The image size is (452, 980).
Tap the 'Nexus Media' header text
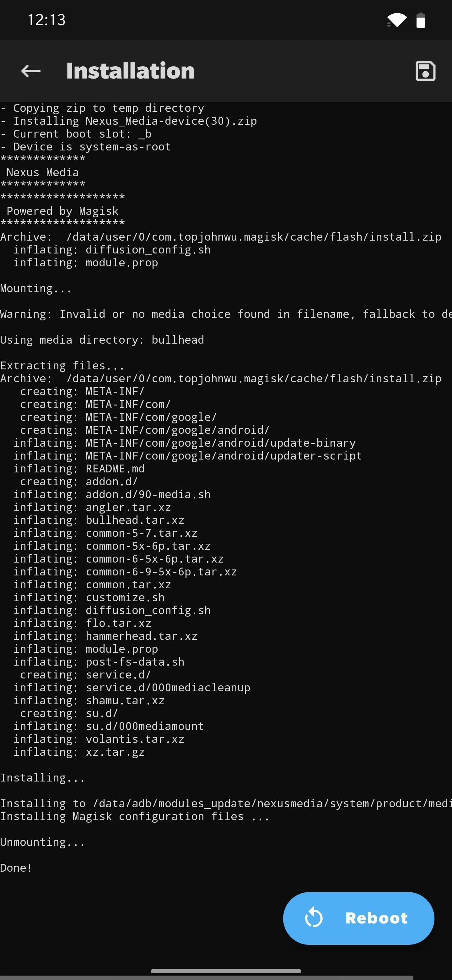tap(43, 173)
